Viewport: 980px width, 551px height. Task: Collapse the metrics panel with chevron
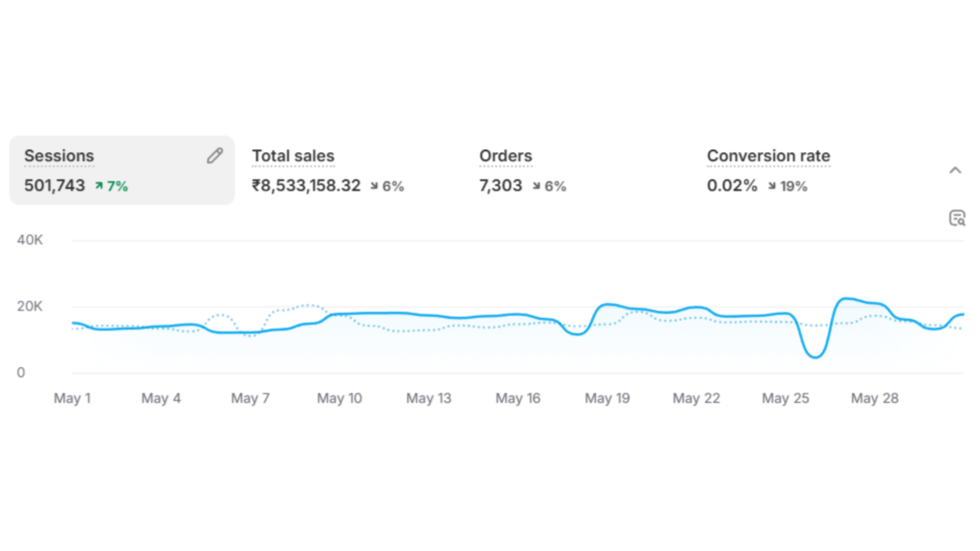click(x=955, y=170)
